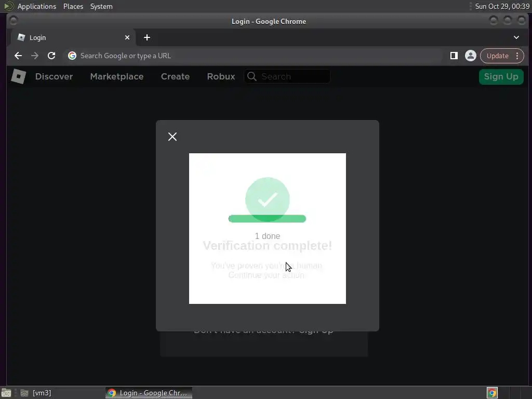532x399 pixels.
Task: Click the date and time clock
Action: pos(502,6)
